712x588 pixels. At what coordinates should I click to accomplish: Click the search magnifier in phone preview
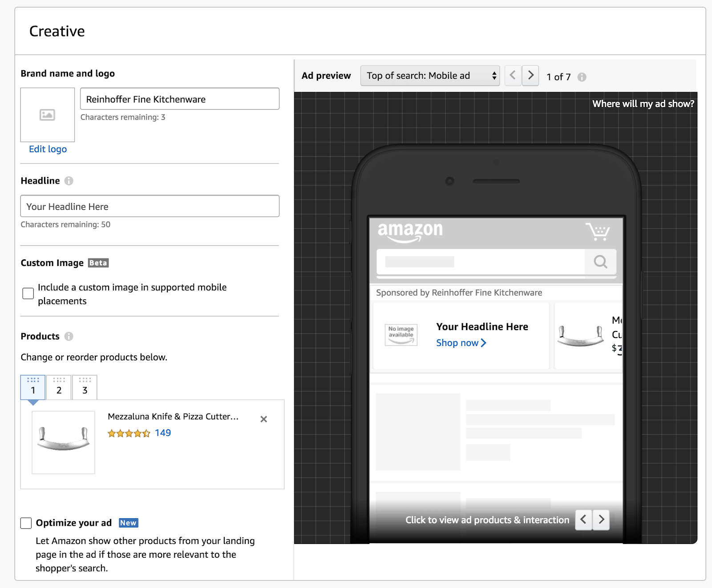600,262
